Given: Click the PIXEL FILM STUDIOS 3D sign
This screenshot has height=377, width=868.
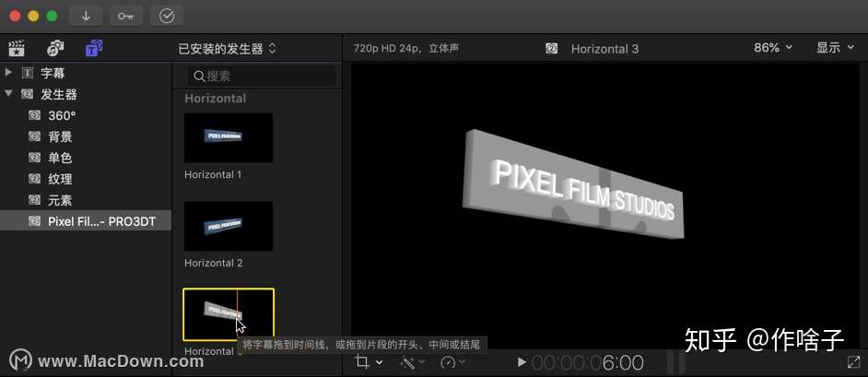Looking at the screenshot, I should (573, 183).
